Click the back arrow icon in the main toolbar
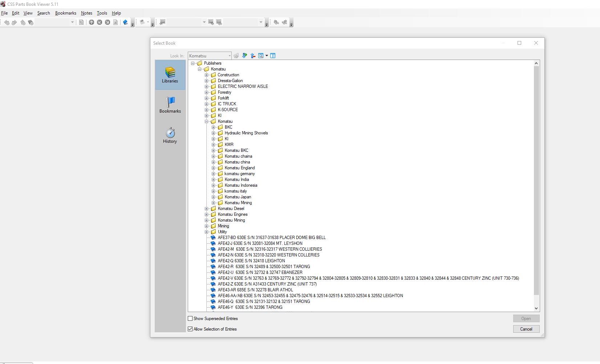The image size is (600, 364). click(7, 22)
